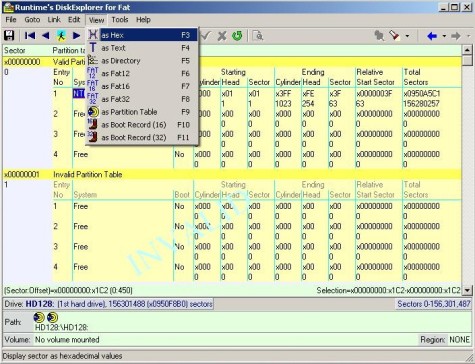475x364 pixels.
Task: Click the second disk icon in Path
Action: tap(52, 317)
